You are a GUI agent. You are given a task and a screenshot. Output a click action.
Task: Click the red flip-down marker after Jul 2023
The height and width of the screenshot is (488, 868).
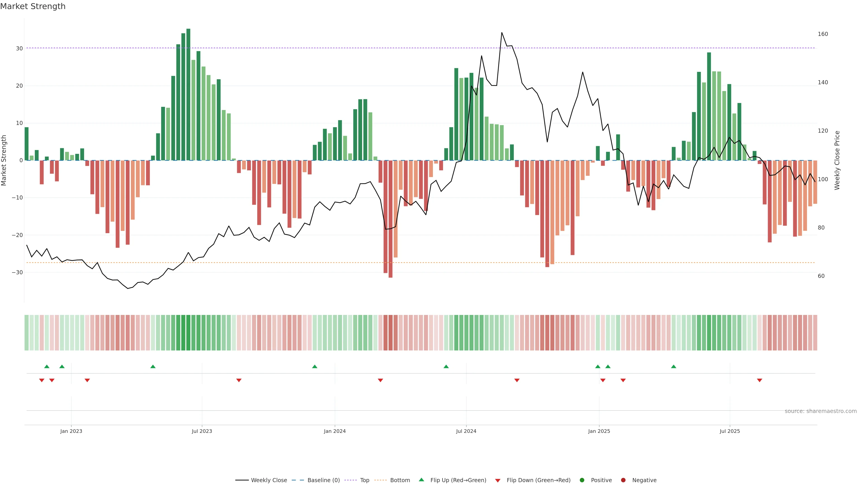pyautogui.click(x=239, y=380)
